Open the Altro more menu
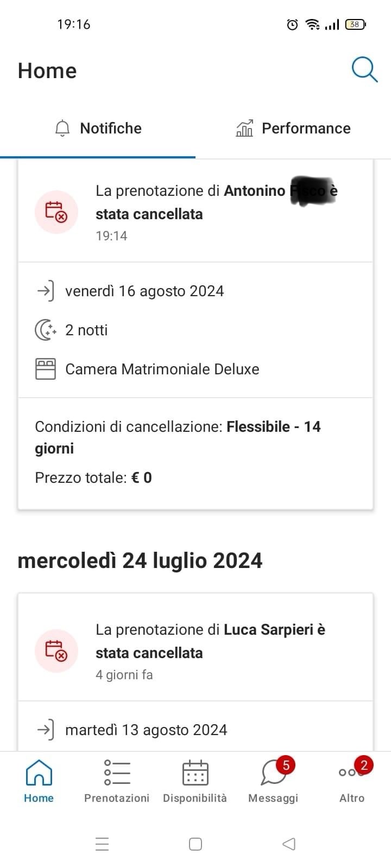Viewport: 391px width, 868px height. [351, 781]
